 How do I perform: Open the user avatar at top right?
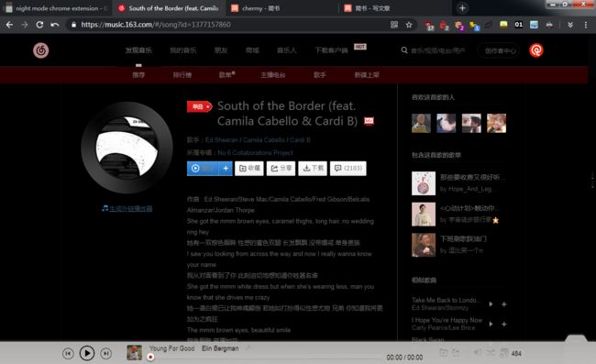tap(536, 50)
